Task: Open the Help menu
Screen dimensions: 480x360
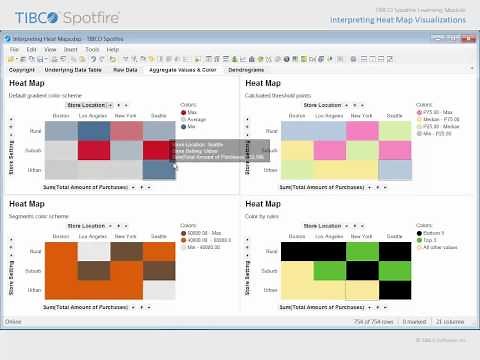Action: click(113, 49)
